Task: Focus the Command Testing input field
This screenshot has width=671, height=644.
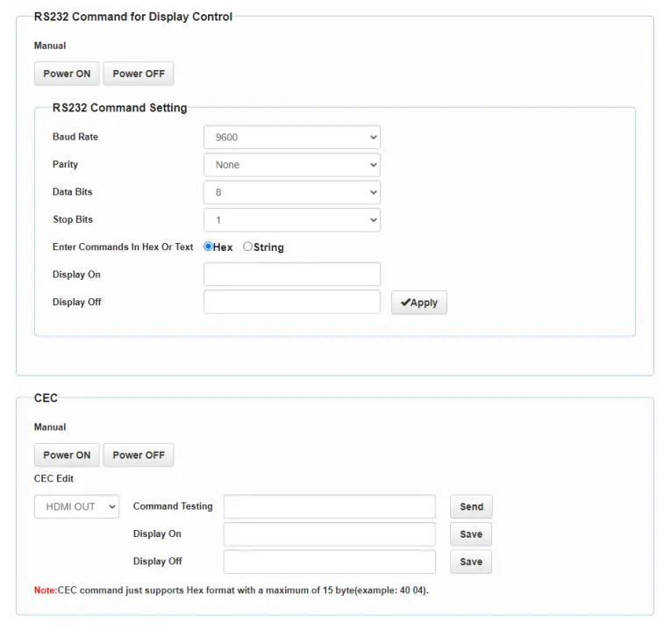Action: (x=329, y=506)
